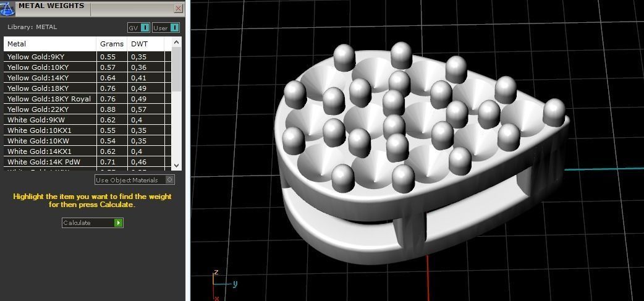This screenshot has height=301, width=644.
Task: Select Yellow Gold:9KY row
Action: pyautogui.click(x=87, y=57)
